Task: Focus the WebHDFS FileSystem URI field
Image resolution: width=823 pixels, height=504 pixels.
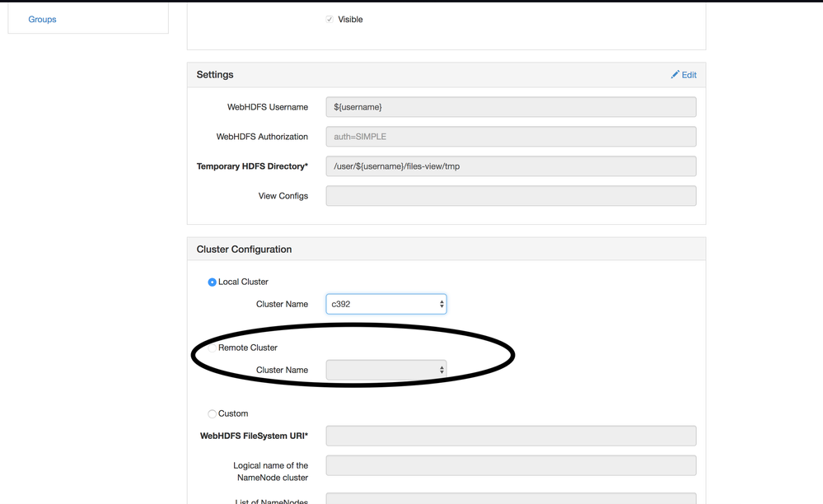Action: [x=511, y=436]
